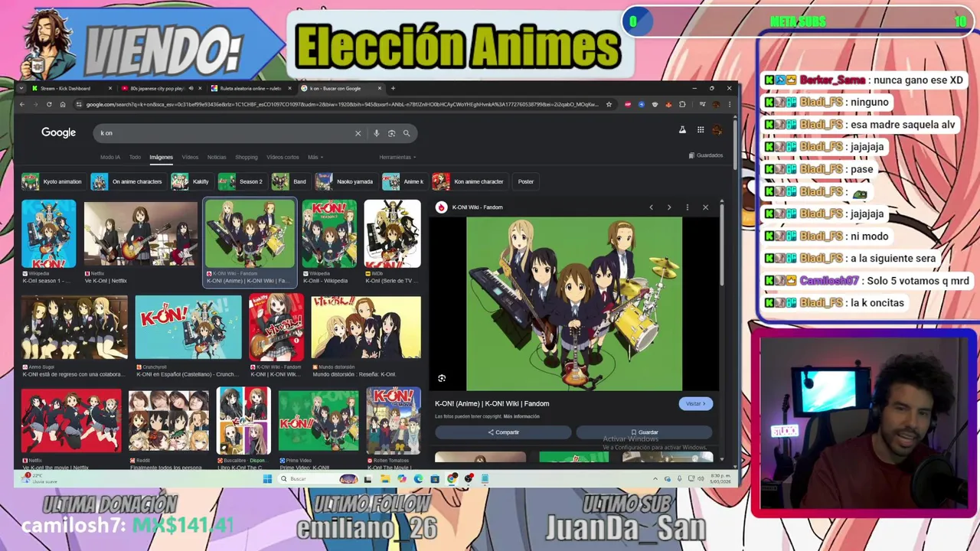Open browser home page icon
Viewport: 980px width, 551px height.
tap(63, 104)
